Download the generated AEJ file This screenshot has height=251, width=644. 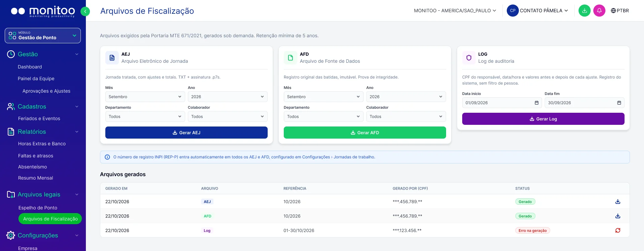pyautogui.click(x=618, y=202)
